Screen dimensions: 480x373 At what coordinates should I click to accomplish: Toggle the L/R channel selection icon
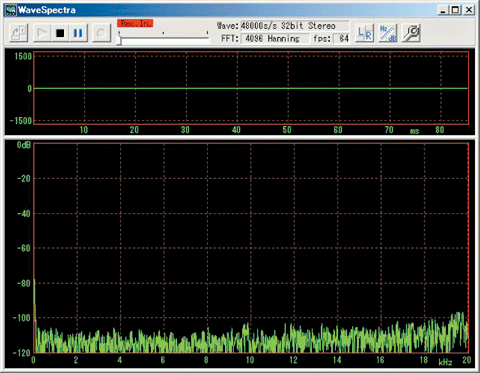(x=364, y=33)
